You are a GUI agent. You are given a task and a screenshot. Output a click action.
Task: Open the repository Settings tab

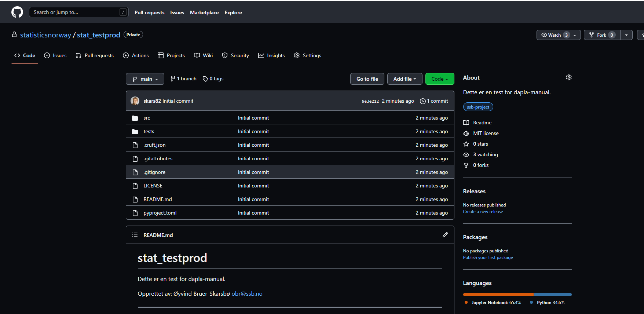(x=307, y=55)
